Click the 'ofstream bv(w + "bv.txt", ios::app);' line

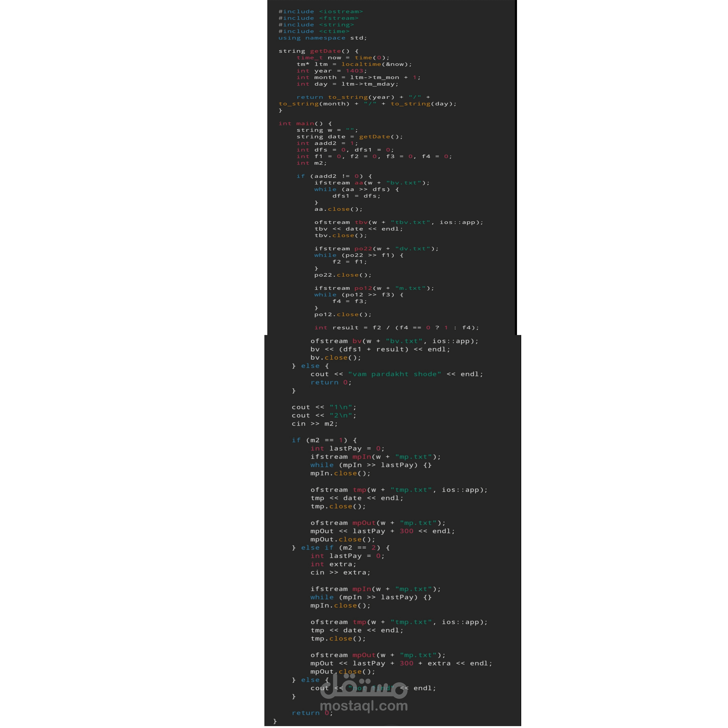[x=394, y=341]
